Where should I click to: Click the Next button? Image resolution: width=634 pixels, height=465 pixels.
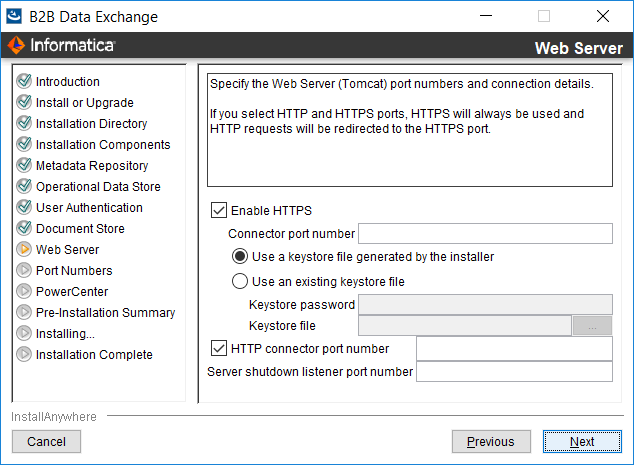coord(582,442)
